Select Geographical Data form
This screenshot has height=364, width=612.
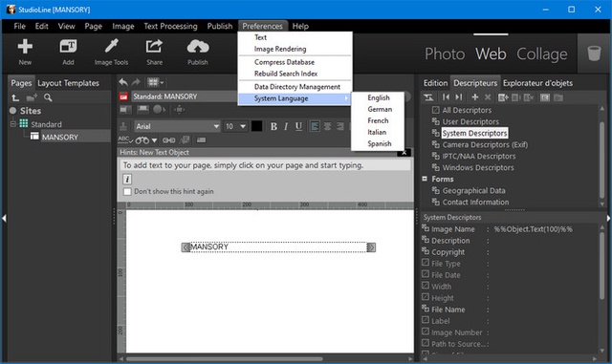pyautogui.click(x=473, y=191)
